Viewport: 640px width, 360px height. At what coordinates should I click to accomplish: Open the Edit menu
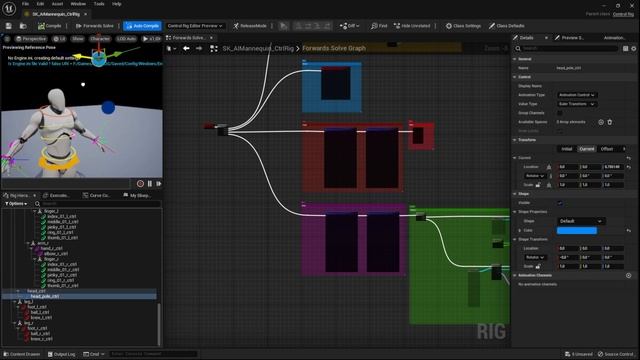coord(40,4)
